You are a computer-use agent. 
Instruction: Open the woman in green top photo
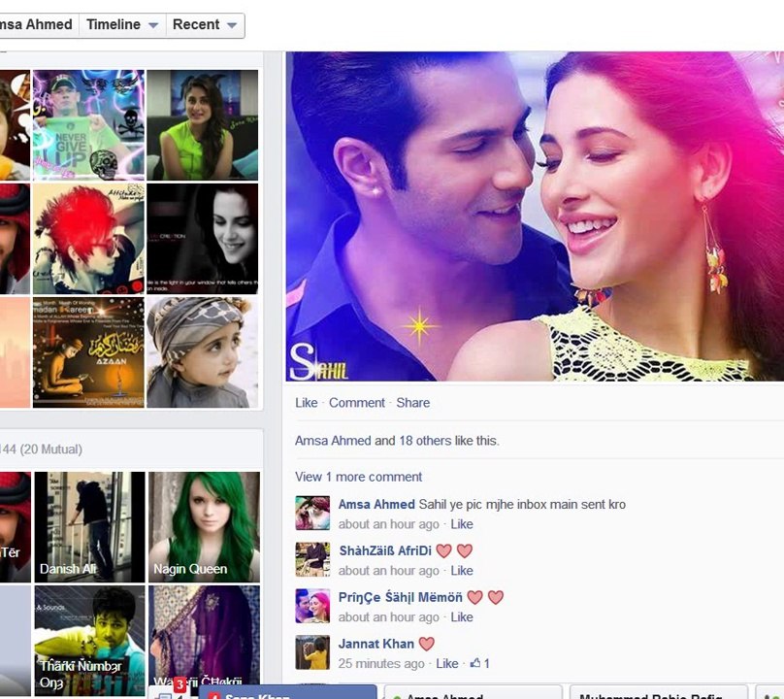203,125
